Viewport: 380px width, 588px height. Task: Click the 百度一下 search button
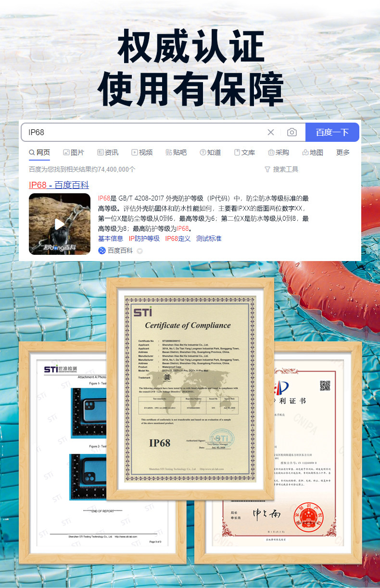(x=332, y=132)
